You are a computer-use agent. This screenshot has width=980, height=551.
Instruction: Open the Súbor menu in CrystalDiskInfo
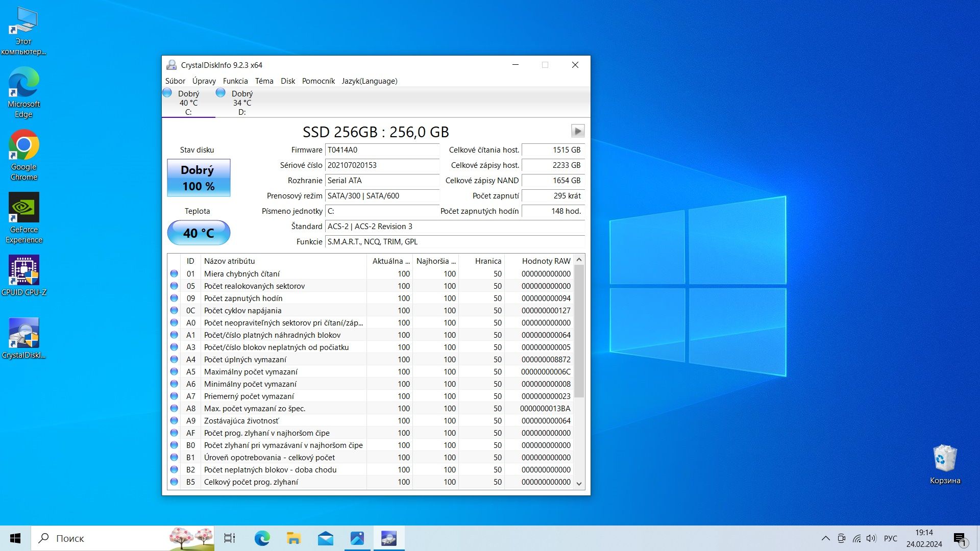(x=176, y=81)
